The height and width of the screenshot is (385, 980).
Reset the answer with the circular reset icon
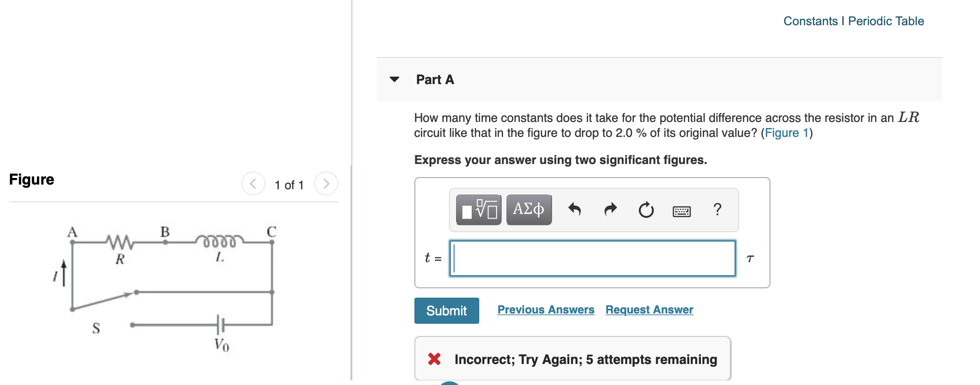click(645, 210)
